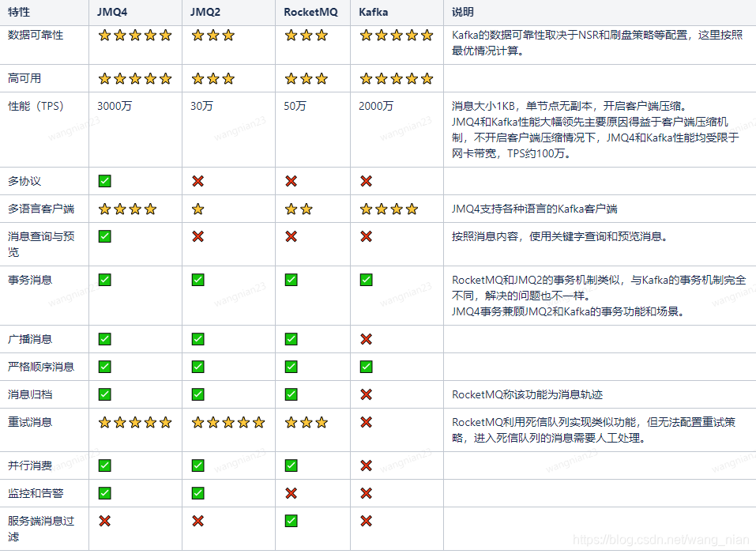Click Kafka red cross in 广播消息 row
The height and width of the screenshot is (554, 756).
366,339
